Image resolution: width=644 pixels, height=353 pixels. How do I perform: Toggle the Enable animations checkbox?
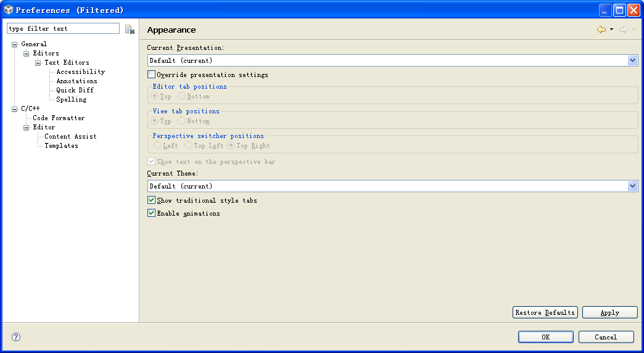click(x=152, y=213)
